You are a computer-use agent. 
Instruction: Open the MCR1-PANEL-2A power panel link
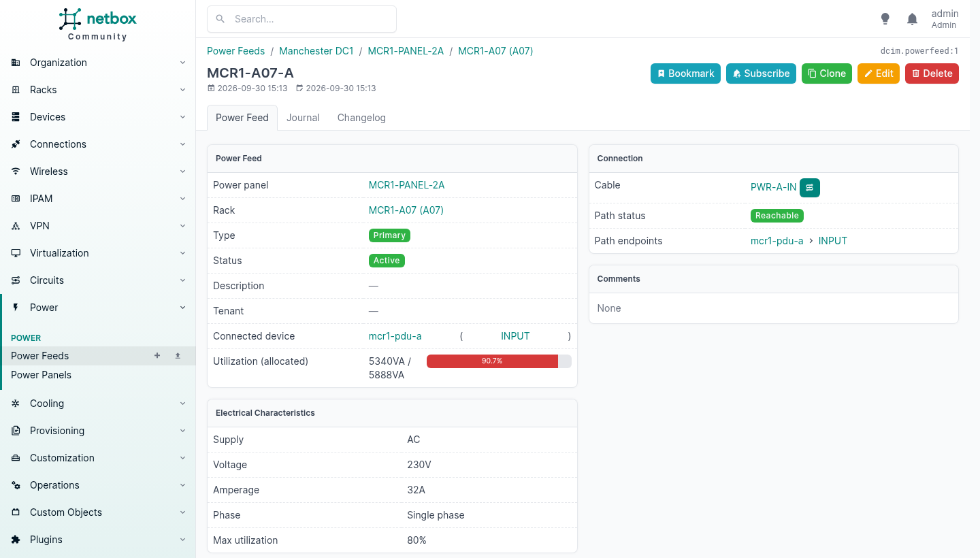pyautogui.click(x=406, y=185)
